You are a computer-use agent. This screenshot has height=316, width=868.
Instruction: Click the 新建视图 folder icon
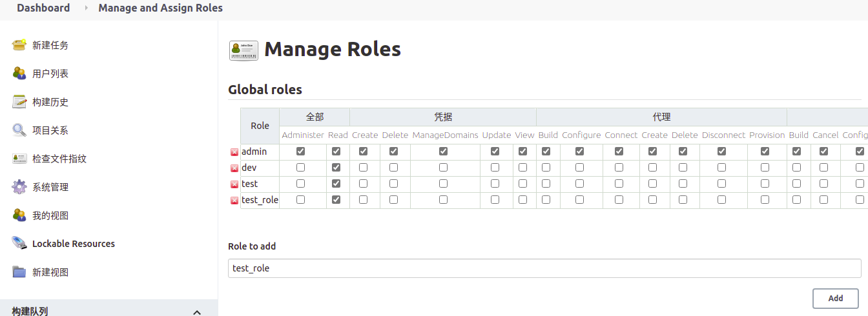click(x=19, y=272)
